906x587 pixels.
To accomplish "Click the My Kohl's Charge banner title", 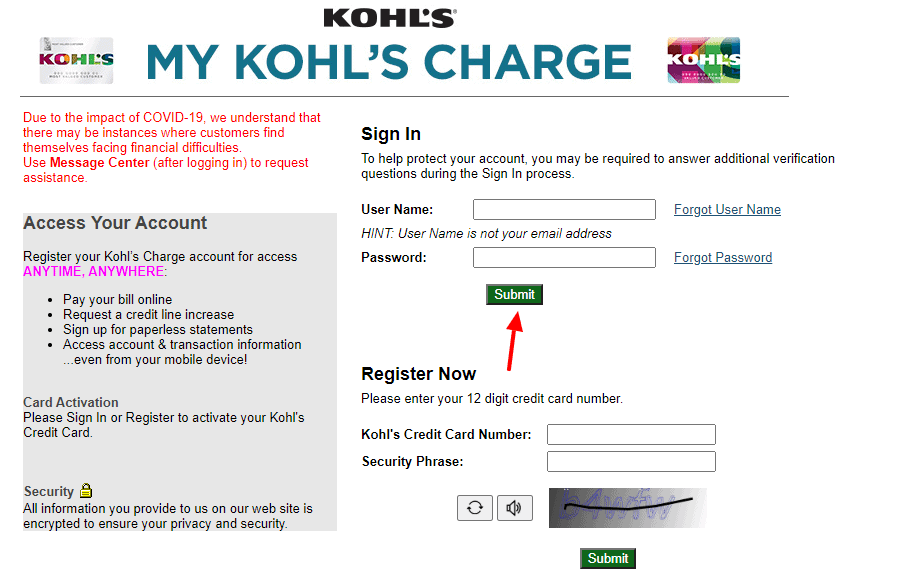I will point(389,62).
